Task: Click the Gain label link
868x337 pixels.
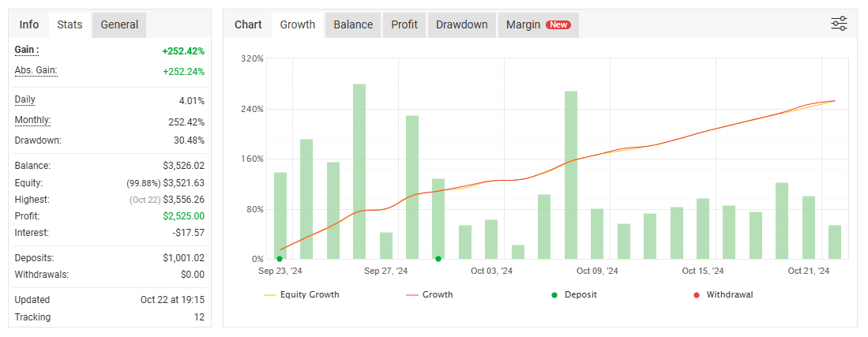Action: [27, 50]
